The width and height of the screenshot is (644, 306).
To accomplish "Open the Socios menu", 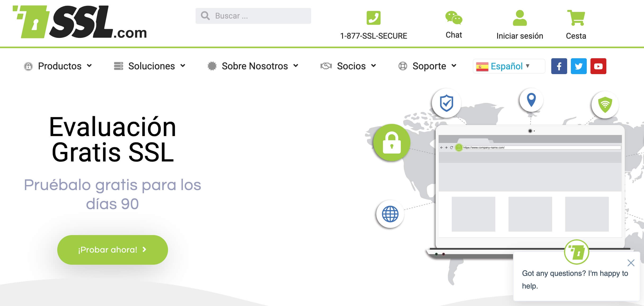I will 348,66.
